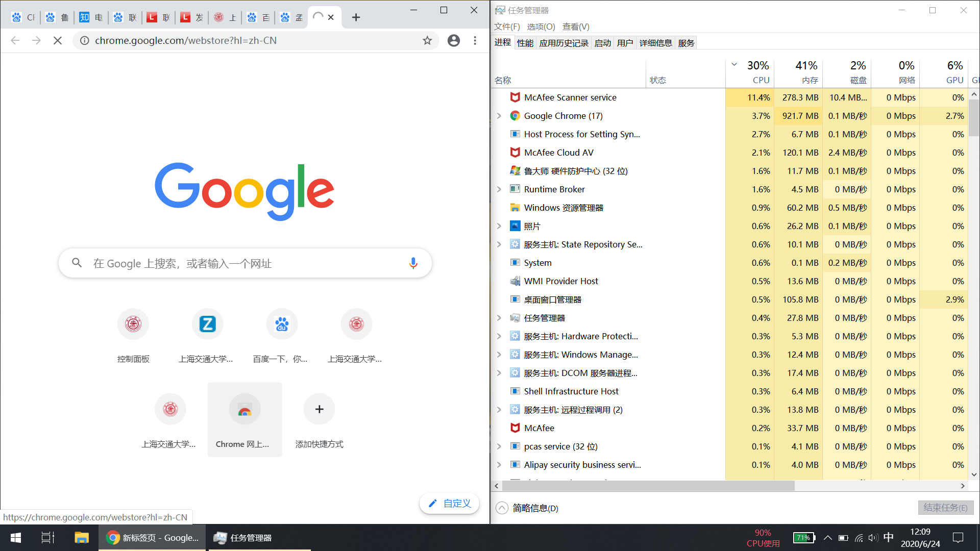Viewport: 980px width, 551px height.
Task: Click 添加快捷方式 plus tile
Action: coord(319,419)
